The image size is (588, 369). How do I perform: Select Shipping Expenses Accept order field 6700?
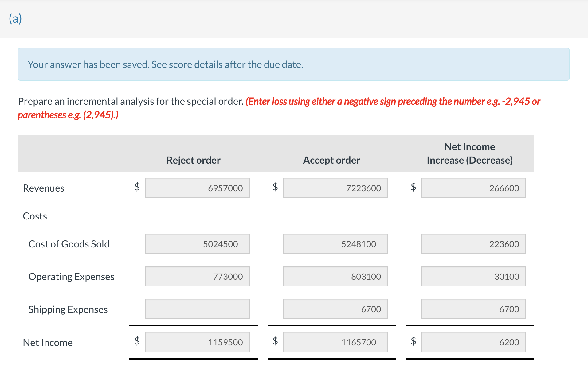[335, 309]
